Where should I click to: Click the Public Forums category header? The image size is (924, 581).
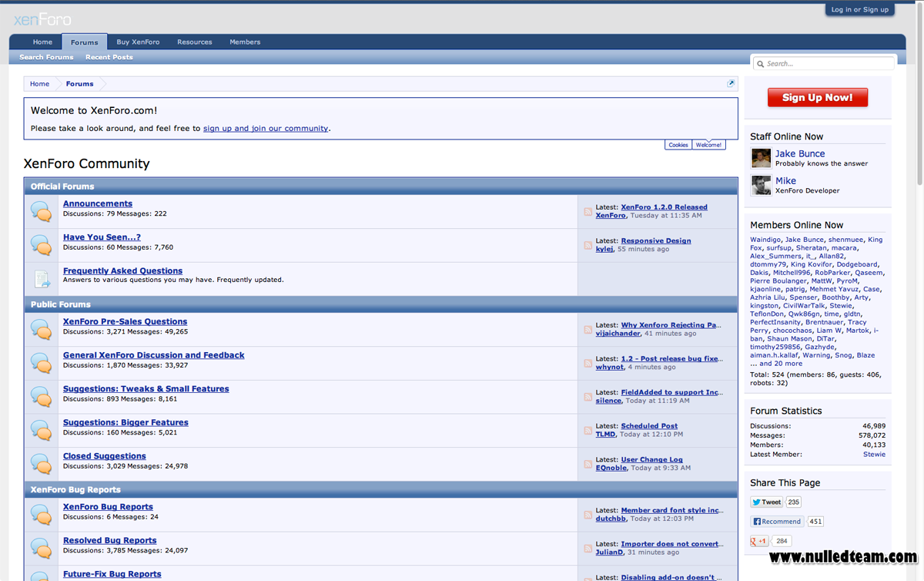[x=381, y=304]
